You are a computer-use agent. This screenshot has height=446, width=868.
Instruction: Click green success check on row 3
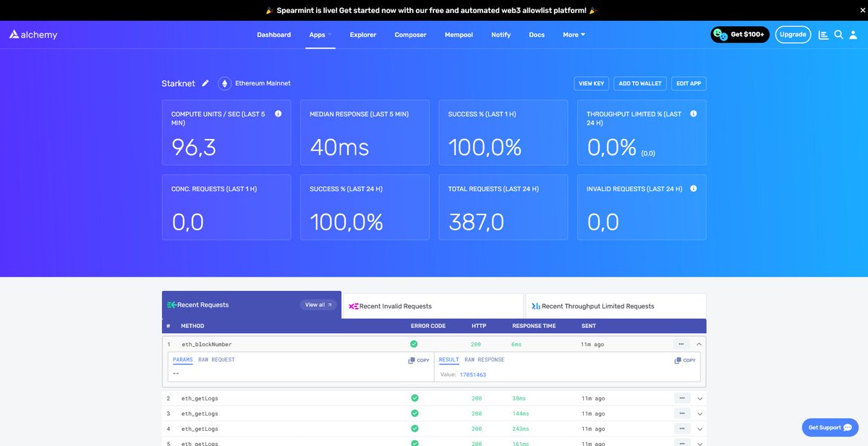[x=414, y=413]
